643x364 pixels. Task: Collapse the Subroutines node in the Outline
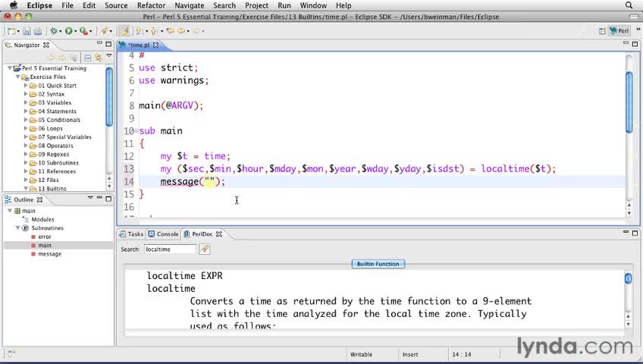pyautogui.click(x=17, y=228)
